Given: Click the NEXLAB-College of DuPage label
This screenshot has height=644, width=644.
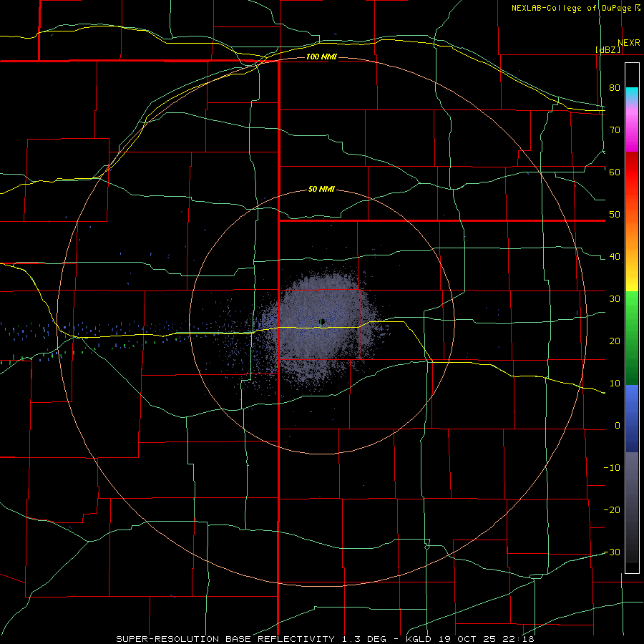Looking at the screenshot, I should pos(575,8).
